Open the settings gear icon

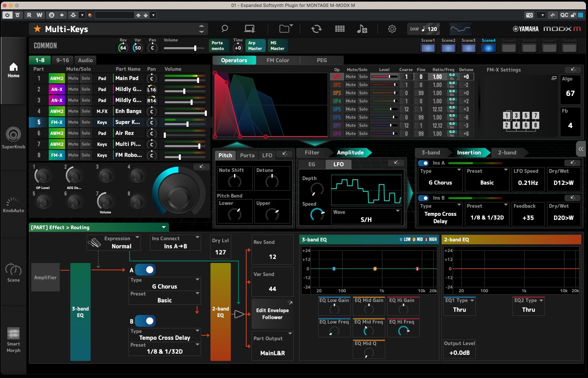point(392,29)
